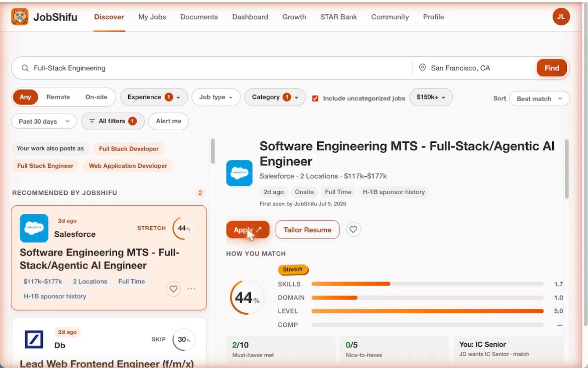Click the Alert me button
Viewport: 588px width, 368px height.
(x=169, y=121)
